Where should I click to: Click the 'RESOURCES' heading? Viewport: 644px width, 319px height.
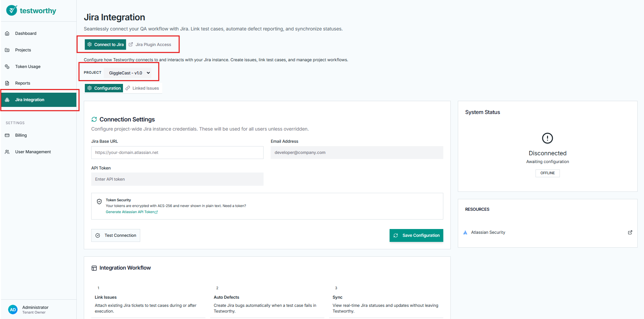point(477,209)
